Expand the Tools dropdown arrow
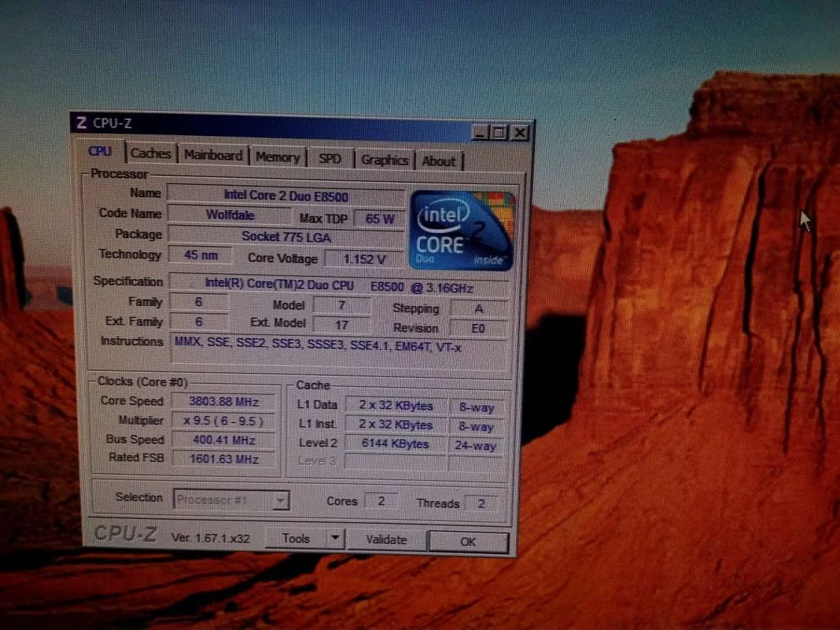 [x=335, y=539]
